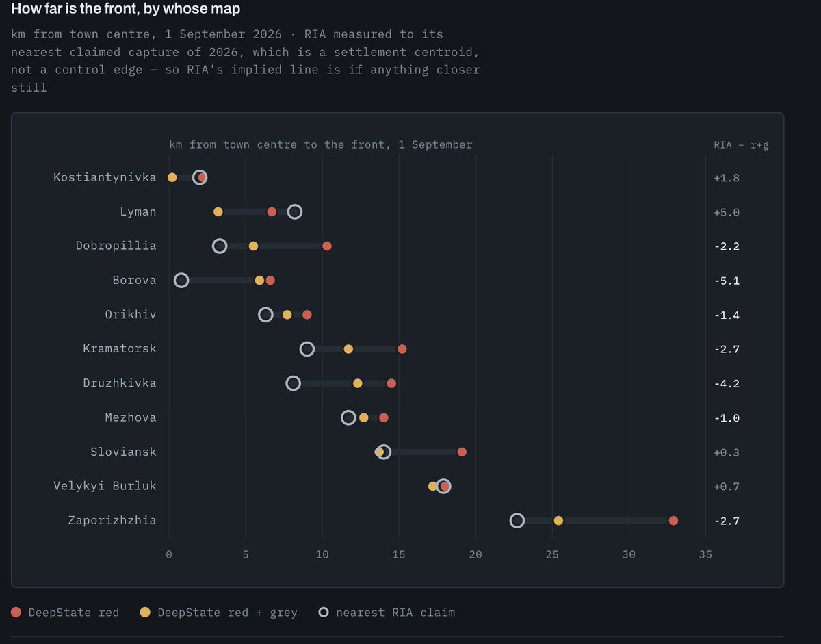Click the +0.3 difference value

click(727, 452)
